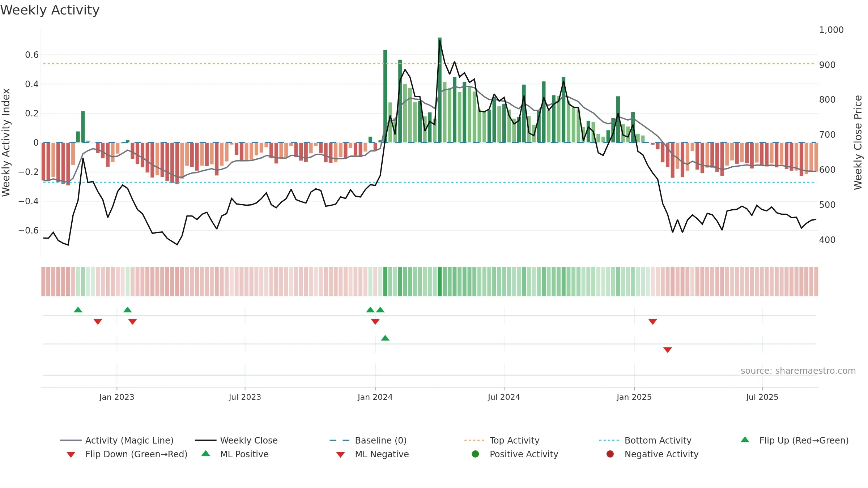Toggle the Flip Down (Green→Red) legend entry
Viewport: 868px width, 488px height.
(x=127, y=454)
